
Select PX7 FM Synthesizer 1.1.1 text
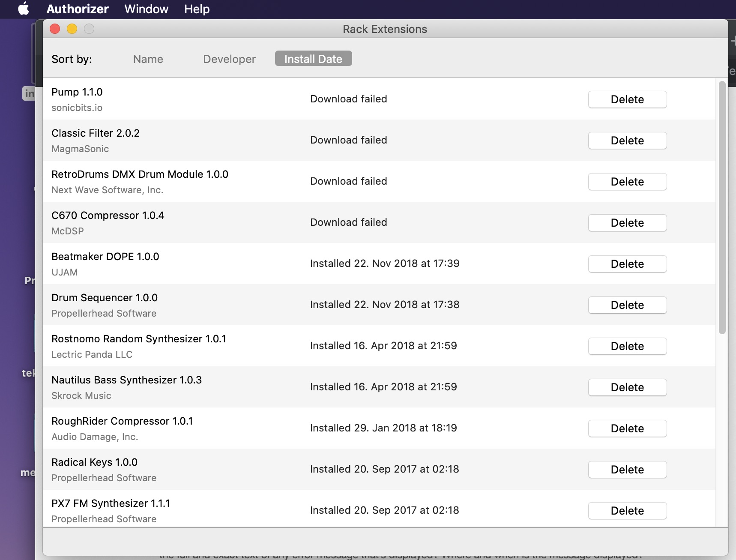tap(111, 503)
